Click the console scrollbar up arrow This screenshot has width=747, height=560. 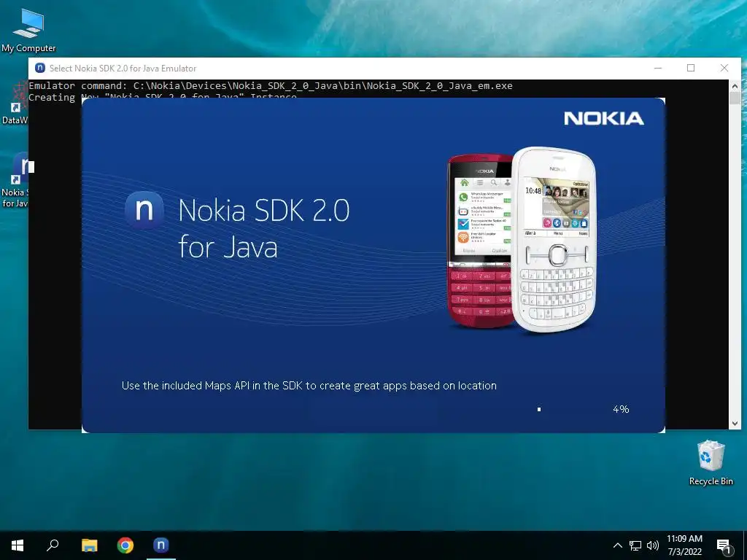pyautogui.click(x=735, y=86)
